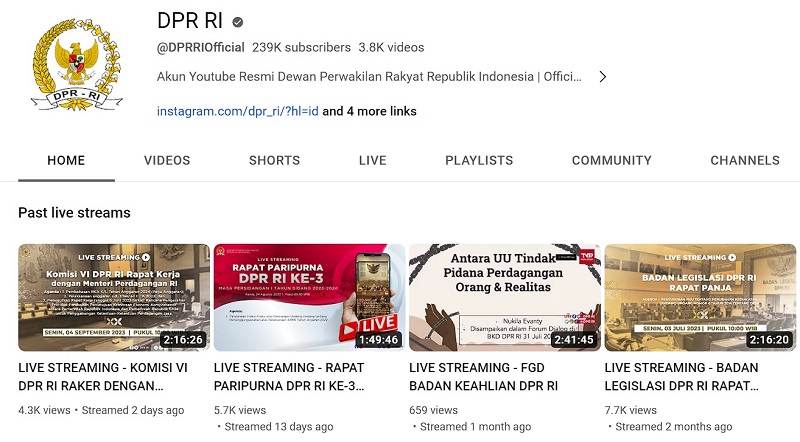Open the instagram.com/dpr_ri link
Viewport: 800px width, 442px height.
[237, 111]
